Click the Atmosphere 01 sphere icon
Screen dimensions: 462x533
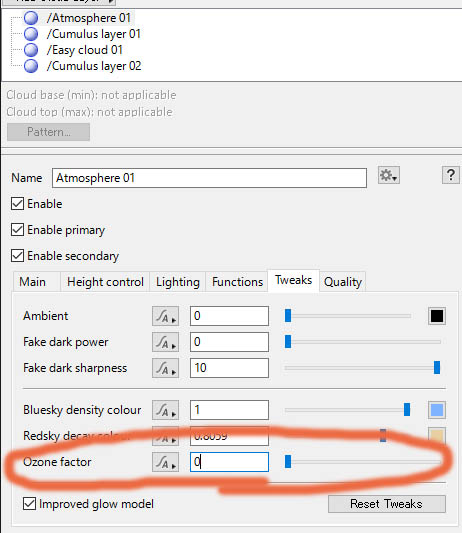[31, 18]
